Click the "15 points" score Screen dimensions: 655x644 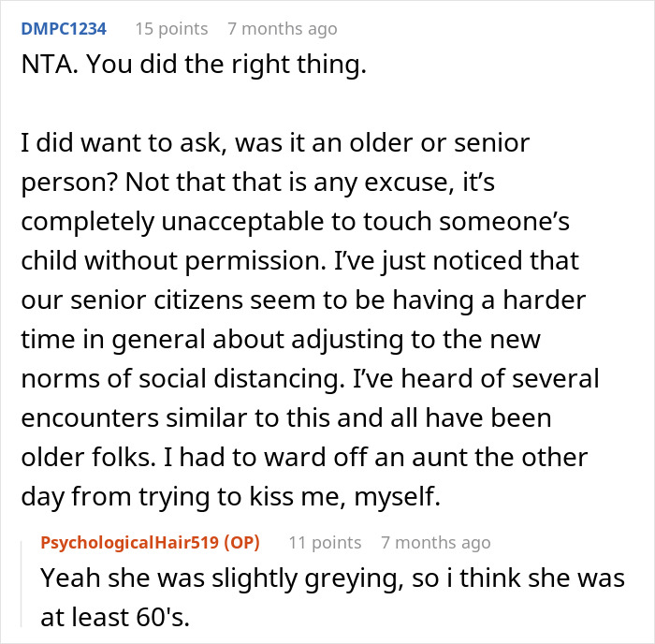click(170, 29)
